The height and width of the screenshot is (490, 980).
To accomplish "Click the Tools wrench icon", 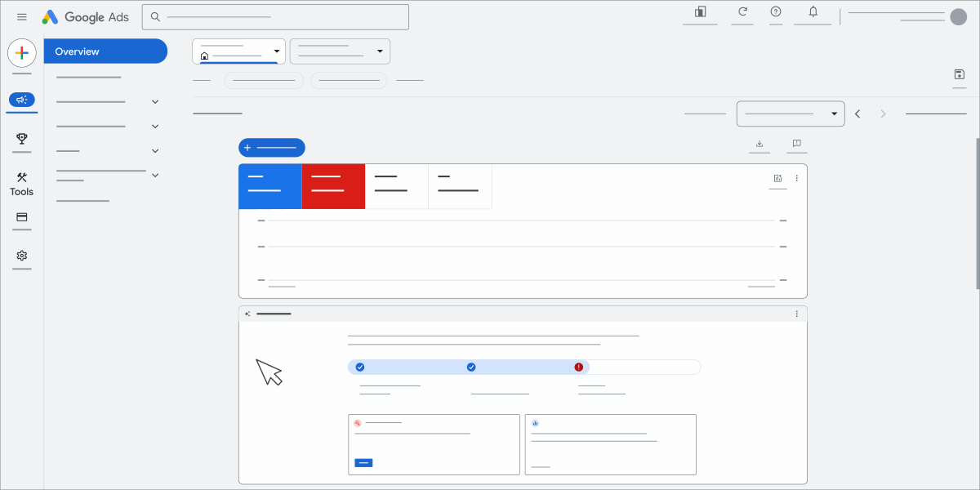I will pos(21,178).
